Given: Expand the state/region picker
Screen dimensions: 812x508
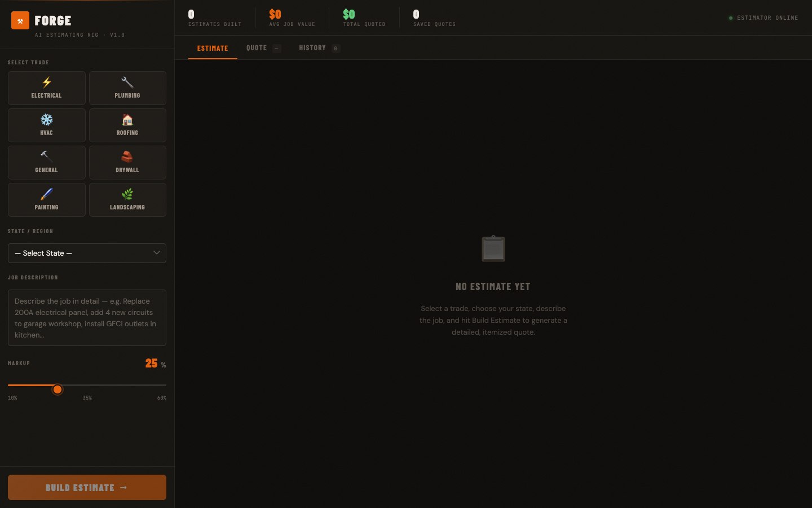Looking at the screenshot, I should [87, 253].
